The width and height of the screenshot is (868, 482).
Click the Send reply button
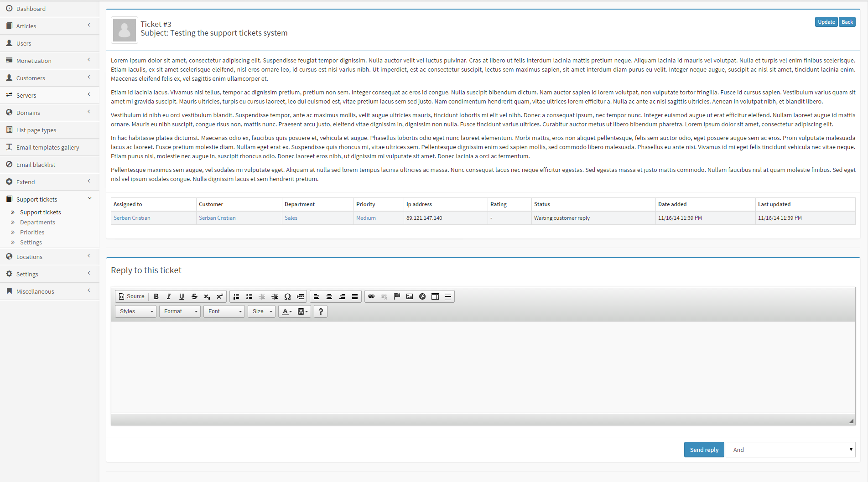click(x=704, y=450)
